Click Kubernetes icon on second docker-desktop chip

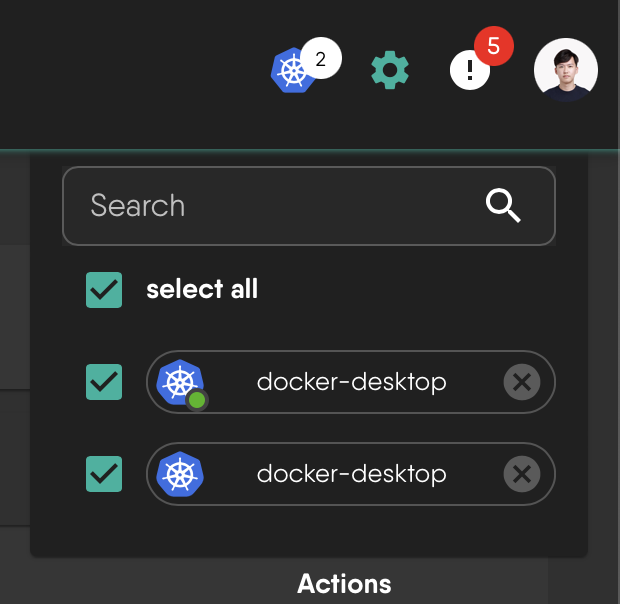tap(181, 473)
